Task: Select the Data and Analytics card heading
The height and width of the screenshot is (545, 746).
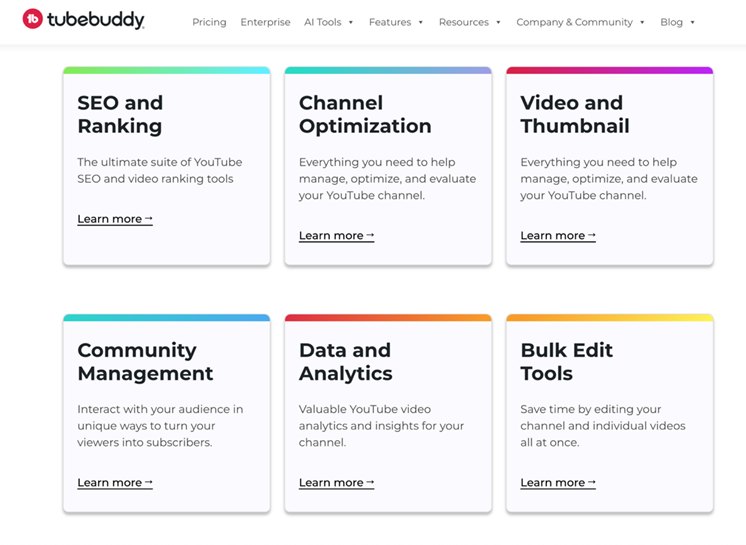Action: (345, 361)
